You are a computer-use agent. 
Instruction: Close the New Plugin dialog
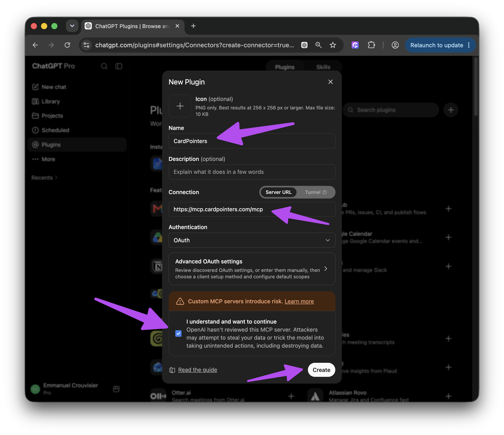click(330, 82)
